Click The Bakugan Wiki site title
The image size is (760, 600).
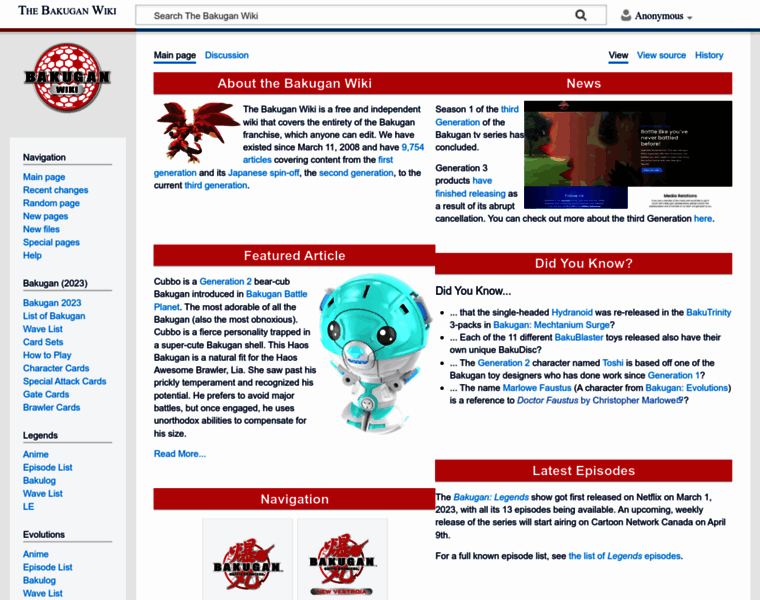(x=67, y=10)
